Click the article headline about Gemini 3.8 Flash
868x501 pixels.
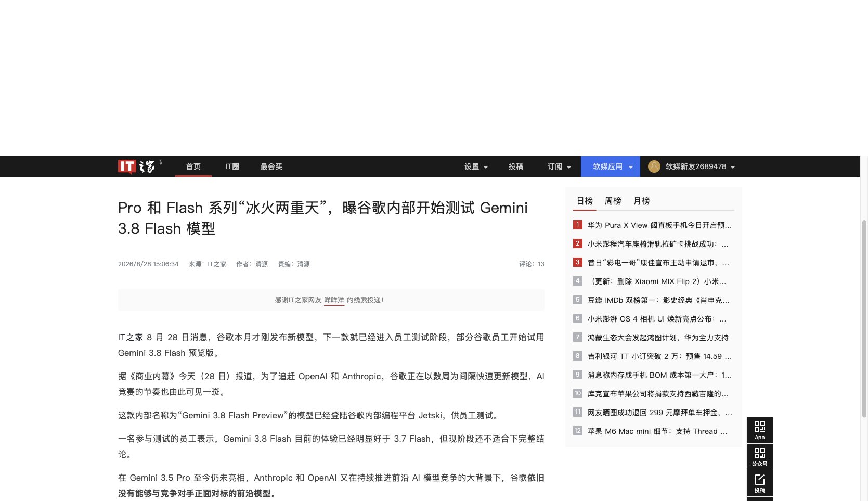click(x=323, y=218)
